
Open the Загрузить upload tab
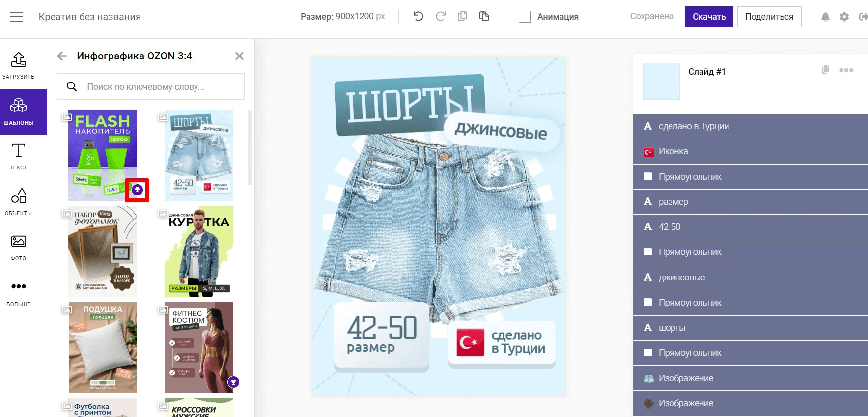tap(19, 65)
